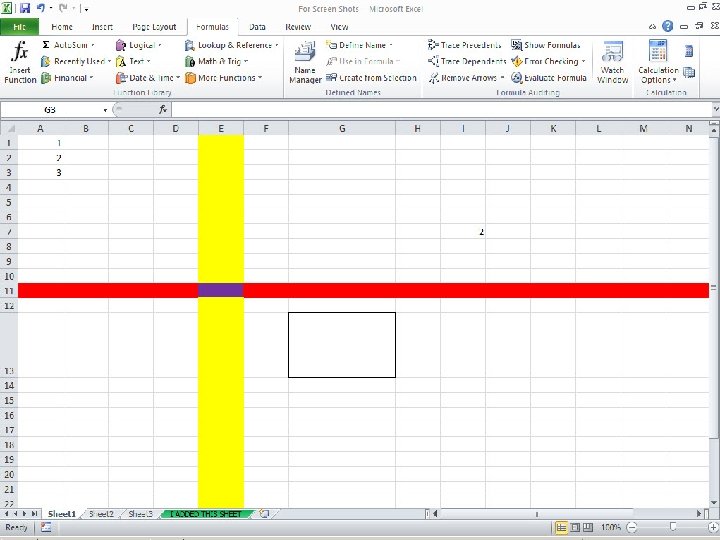This screenshot has height=540, width=720.
Task: Open the Logical functions dropdown
Action: pyautogui.click(x=138, y=45)
